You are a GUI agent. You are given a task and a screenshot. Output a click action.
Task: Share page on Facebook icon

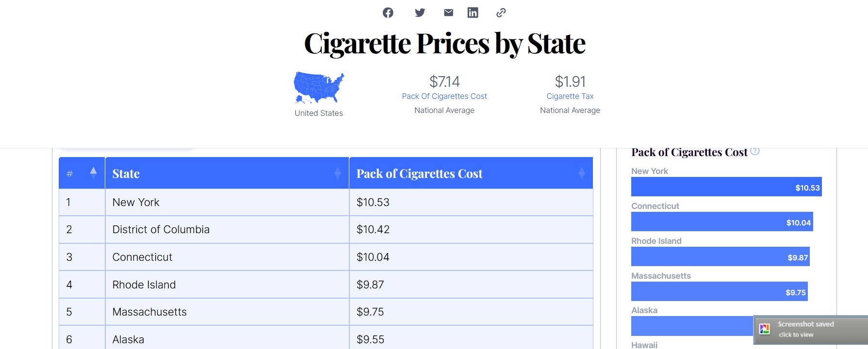point(388,13)
